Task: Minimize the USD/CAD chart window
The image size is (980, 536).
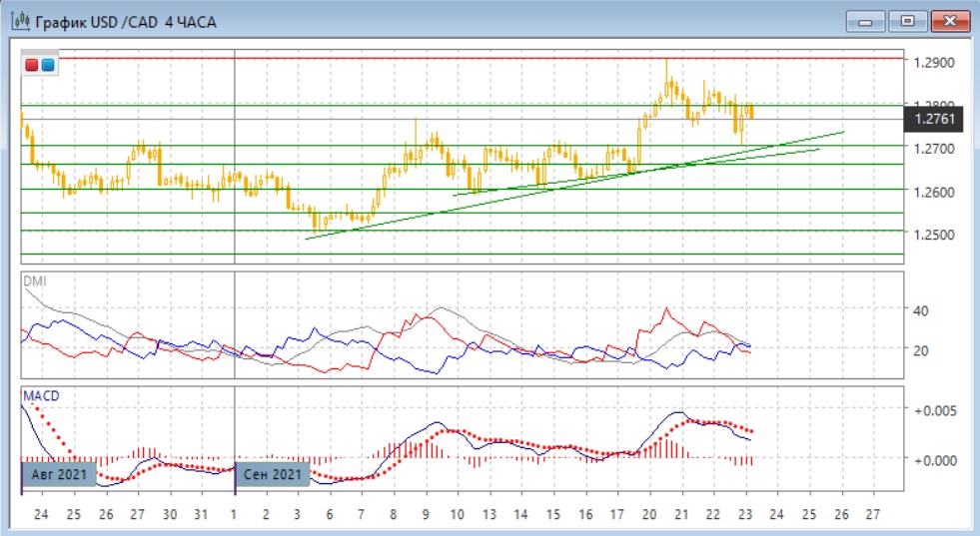Action: pyautogui.click(x=865, y=21)
